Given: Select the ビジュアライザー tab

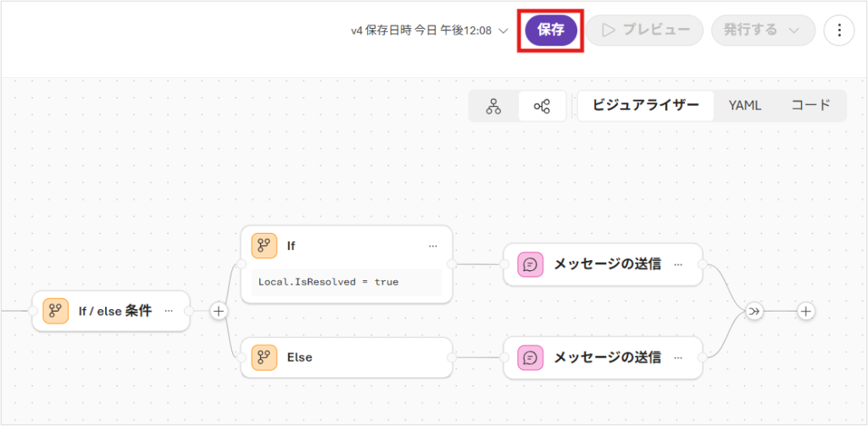Looking at the screenshot, I should coord(645,106).
